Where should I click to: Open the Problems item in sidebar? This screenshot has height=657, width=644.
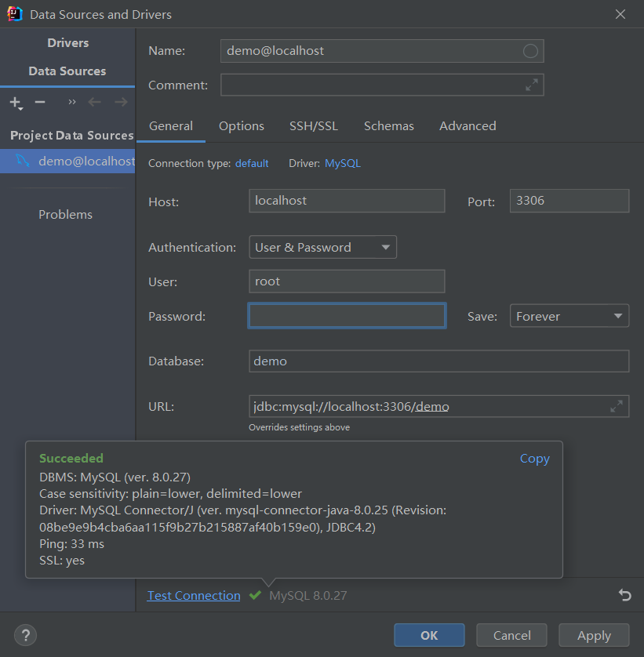pyautogui.click(x=65, y=215)
